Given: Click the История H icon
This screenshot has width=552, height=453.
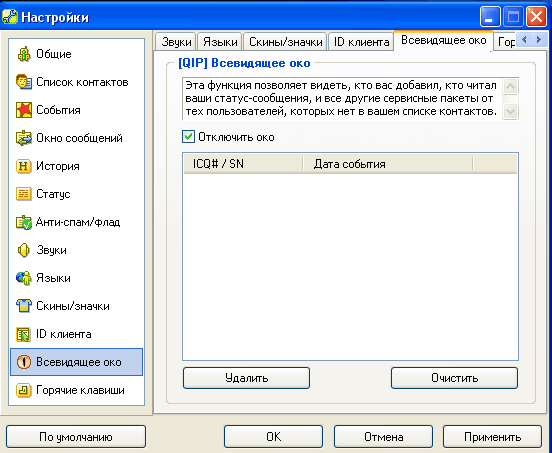Looking at the screenshot, I should [x=24, y=166].
